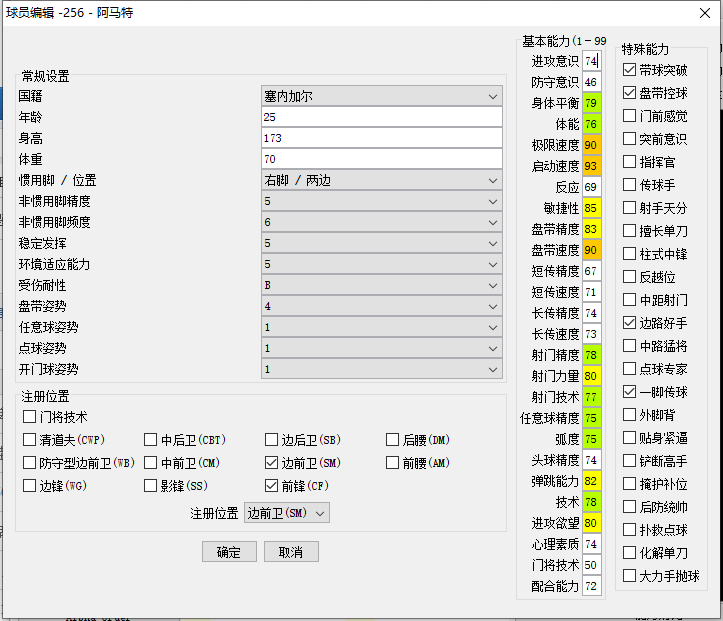Expand the 惯用脚 / 位置 dropdown
The height and width of the screenshot is (621, 723).
click(381, 180)
